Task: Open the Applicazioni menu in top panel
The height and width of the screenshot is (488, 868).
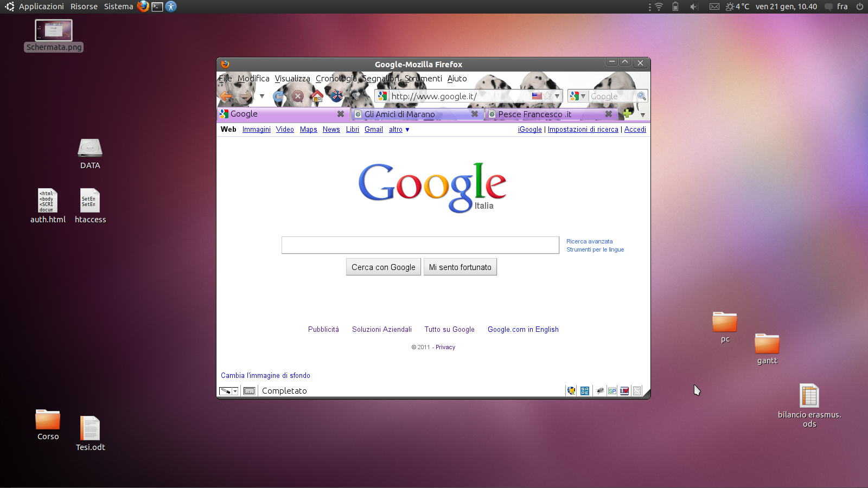Action: click(x=41, y=7)
